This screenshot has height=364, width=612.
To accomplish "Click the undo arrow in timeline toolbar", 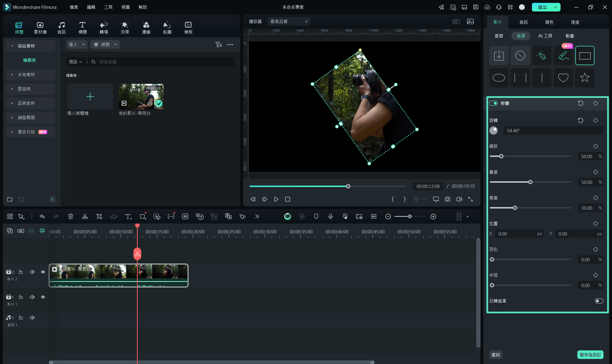I will (42, 216).
